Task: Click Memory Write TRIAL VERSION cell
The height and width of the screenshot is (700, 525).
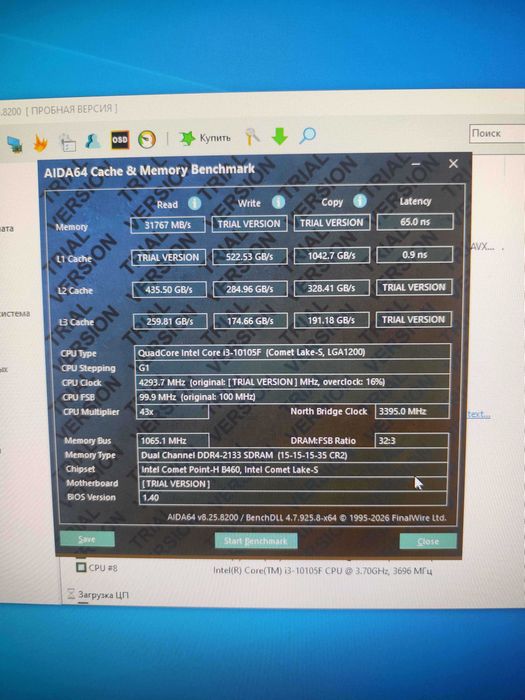Action: pyautogui.click(x=249, y=224)
